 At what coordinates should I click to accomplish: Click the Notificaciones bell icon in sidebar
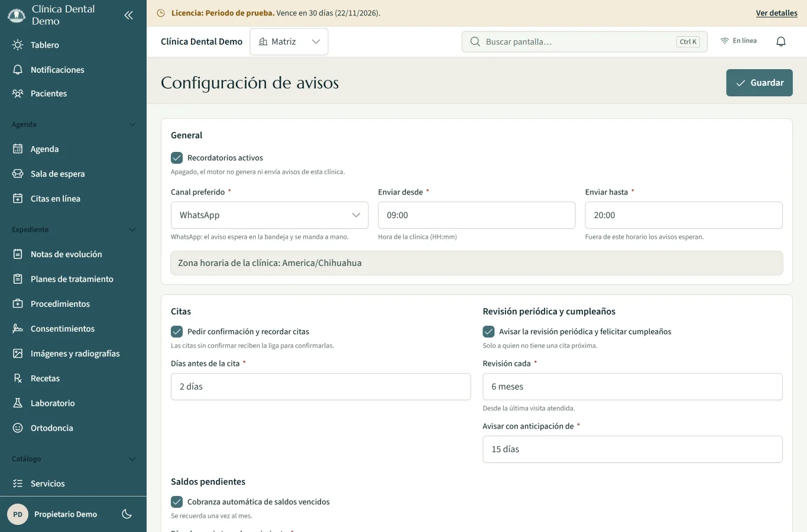(x=18, y=70)
